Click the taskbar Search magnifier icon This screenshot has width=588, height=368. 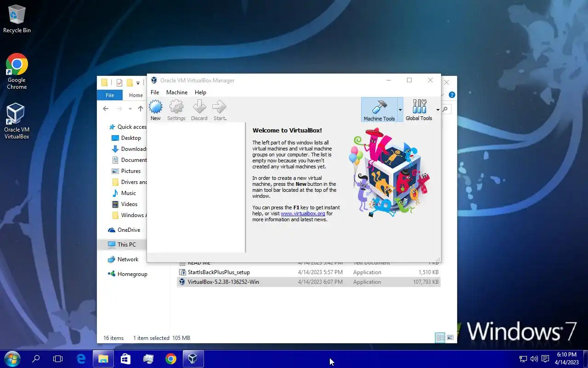(36, 359)
